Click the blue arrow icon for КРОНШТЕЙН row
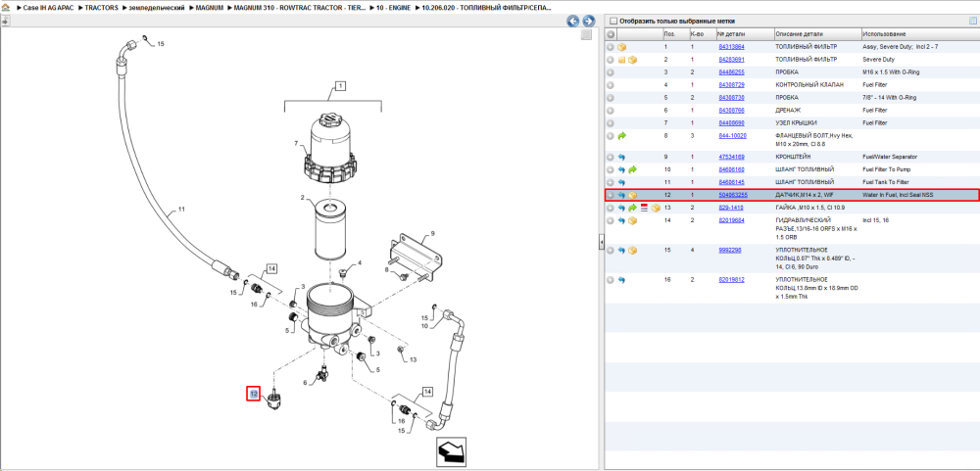 (622, 157)
